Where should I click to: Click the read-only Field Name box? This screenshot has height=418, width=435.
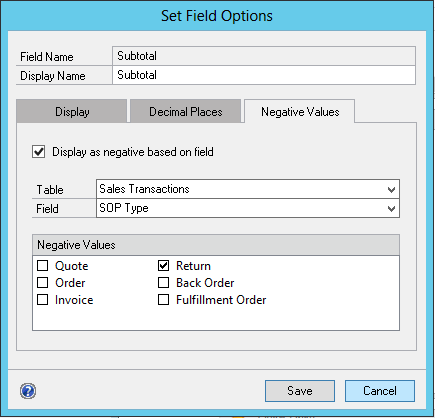[x=264, y=56]
